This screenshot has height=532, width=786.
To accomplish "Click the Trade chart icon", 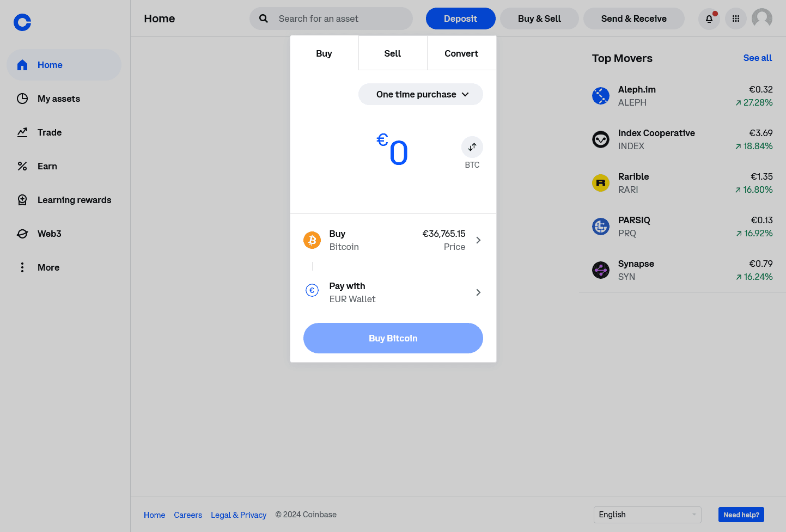I will 22,132.
